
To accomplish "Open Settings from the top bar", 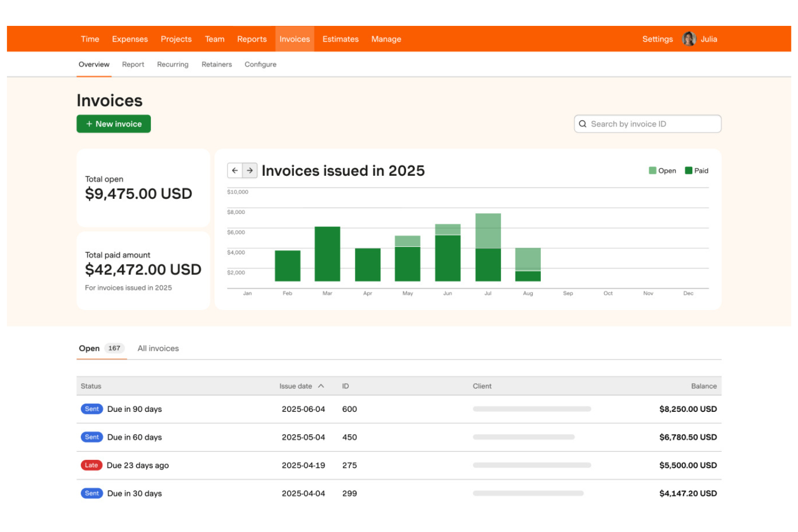I will coord(657,38).
